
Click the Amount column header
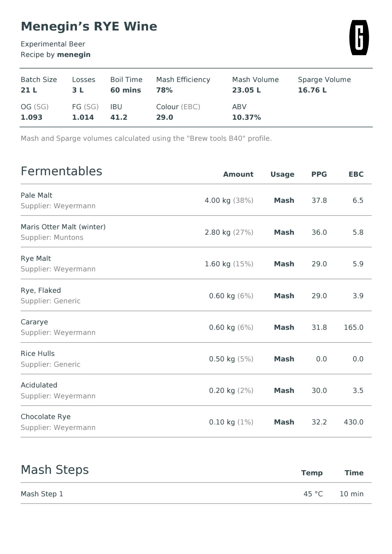(x=238, y=174)
